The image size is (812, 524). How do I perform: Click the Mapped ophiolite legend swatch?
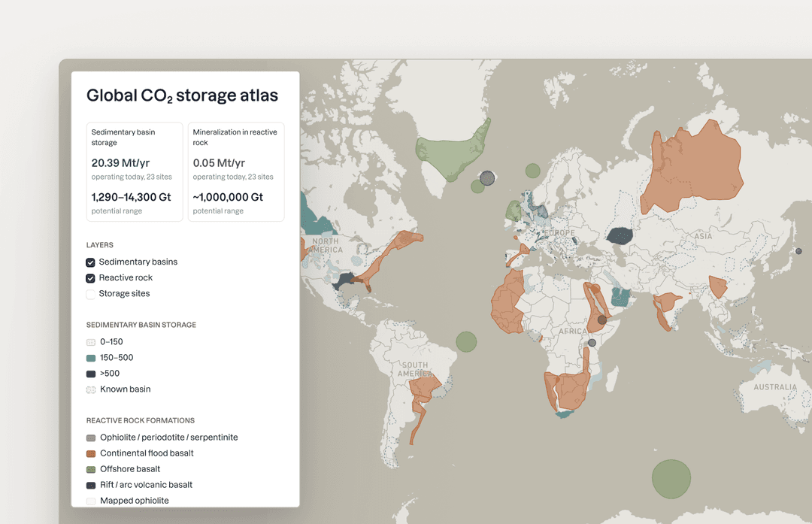91,501
